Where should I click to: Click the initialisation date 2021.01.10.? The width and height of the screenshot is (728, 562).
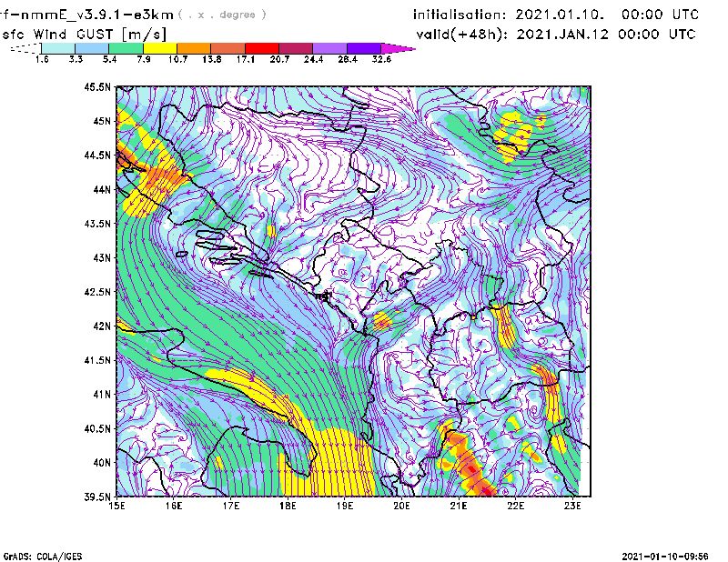pos(560,15)
